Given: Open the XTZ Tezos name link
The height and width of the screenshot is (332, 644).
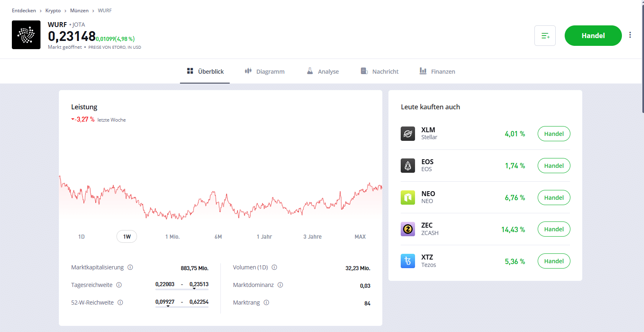Looking at the screenshot, I should (x=429, y=261).
